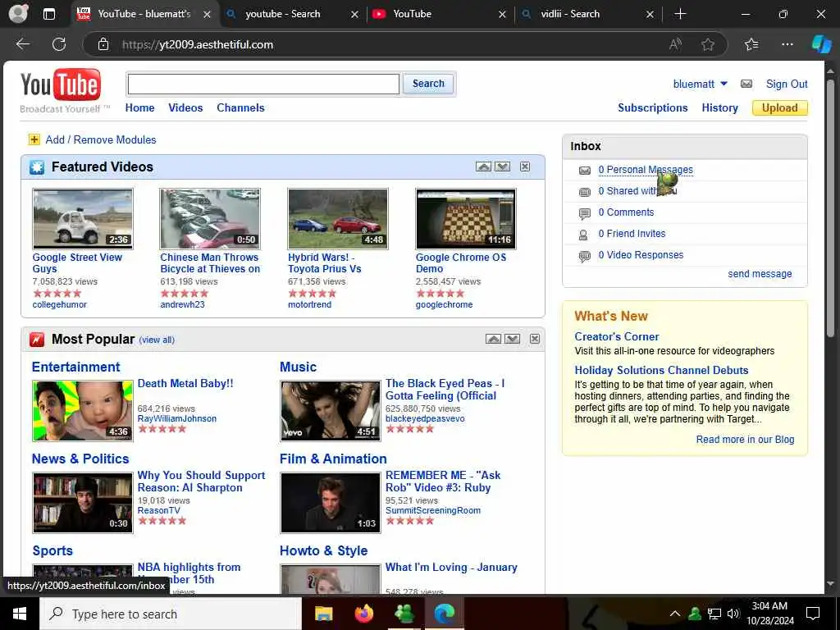Open the Channels navigation link
Image resolution: width=840 pixels, height=630 pixels.
coord(240,107)
